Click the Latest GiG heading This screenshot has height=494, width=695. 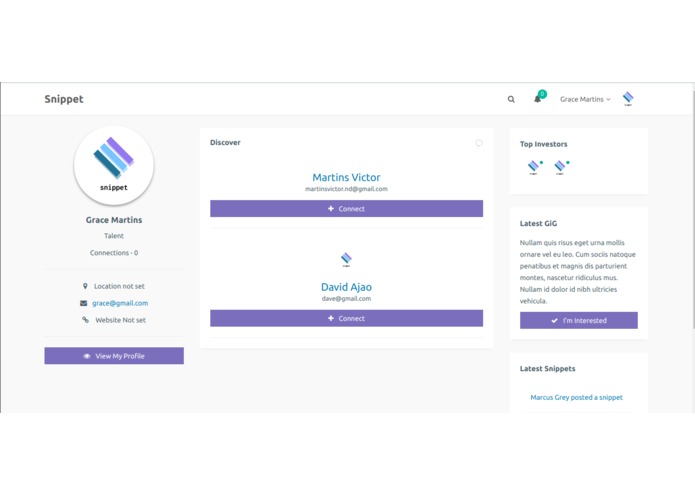(x=538, y=223)
